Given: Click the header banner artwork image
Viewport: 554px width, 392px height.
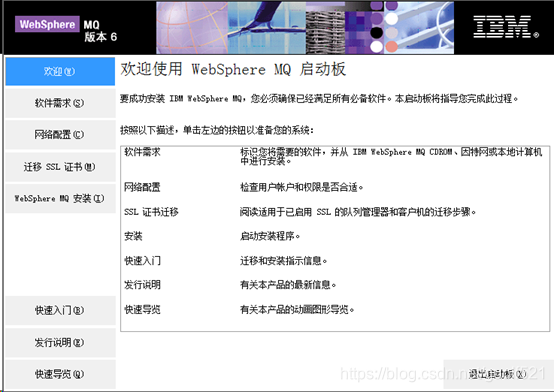Looking at the screenshot, I should [305, 28].
